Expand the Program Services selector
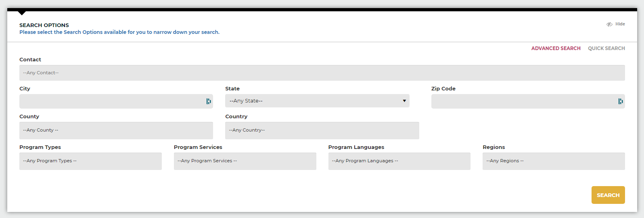The image size is (644, 218). [245, 161]
